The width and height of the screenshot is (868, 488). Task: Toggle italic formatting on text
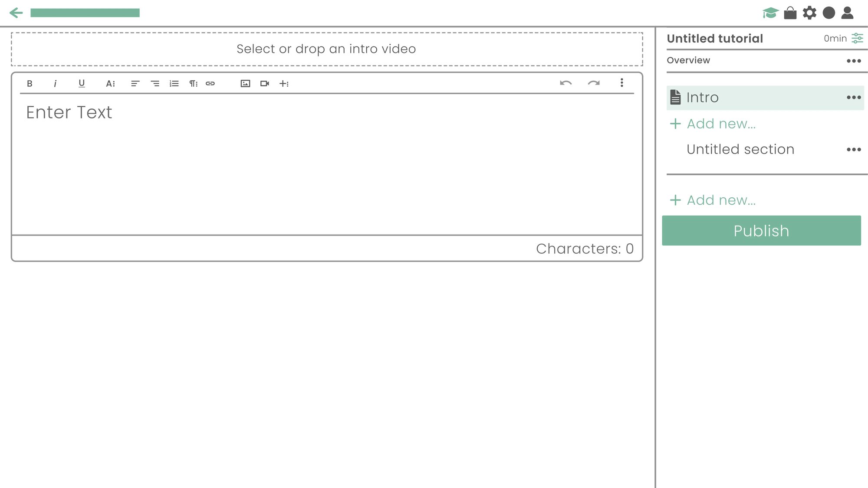55,83
